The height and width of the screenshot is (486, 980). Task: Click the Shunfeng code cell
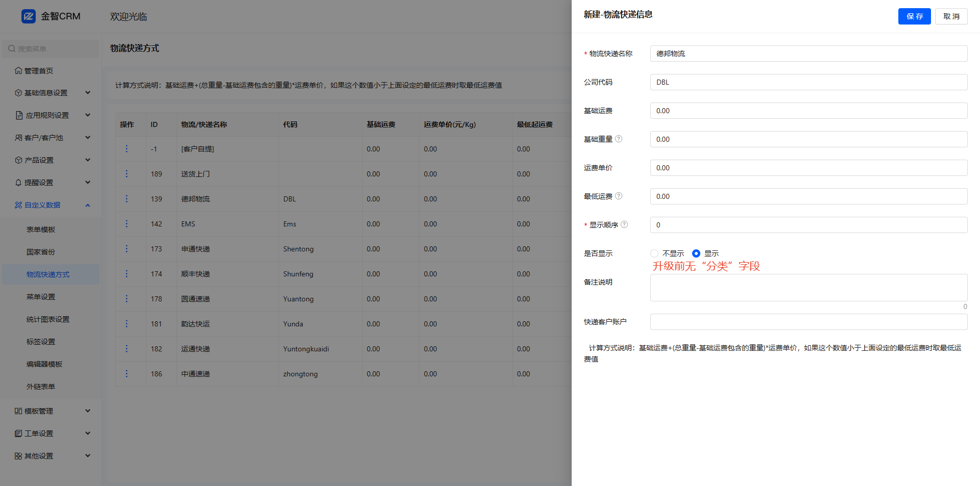(321, 274)
